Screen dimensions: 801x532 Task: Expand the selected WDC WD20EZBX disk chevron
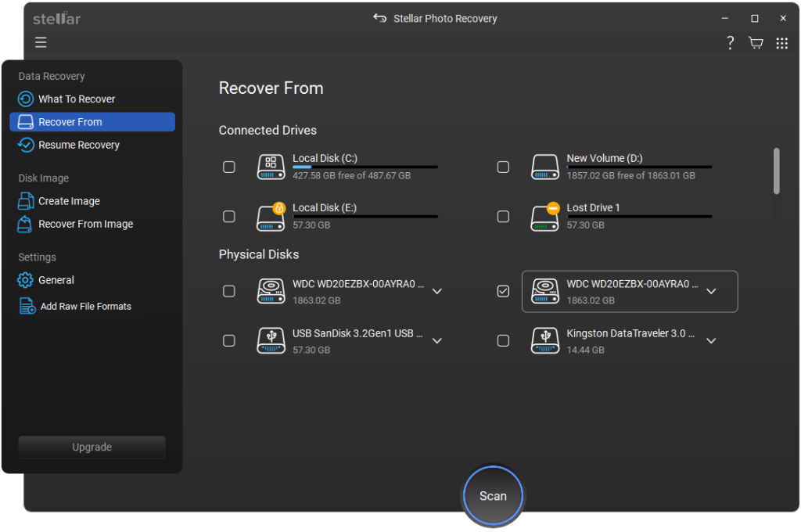pyautogui.click(x=711, y=291)
